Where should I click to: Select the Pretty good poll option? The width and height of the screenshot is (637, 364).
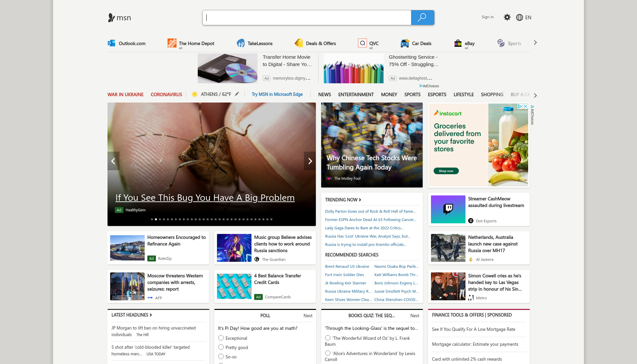221,347
